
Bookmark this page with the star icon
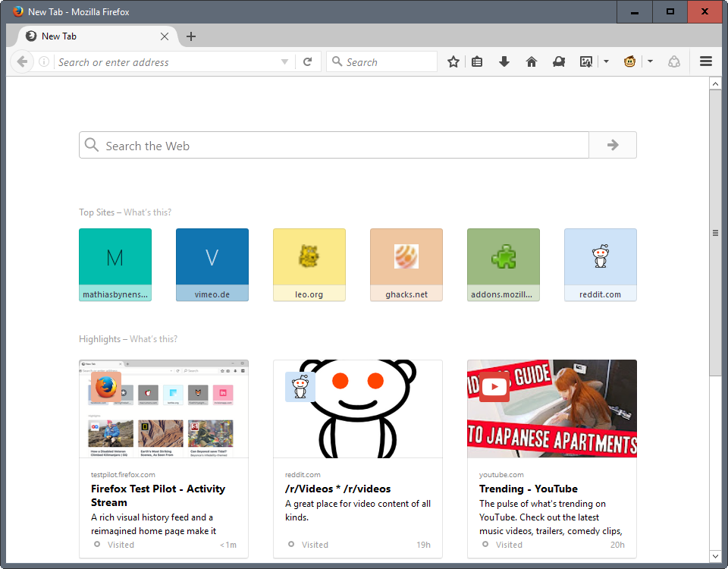[453, 61]
